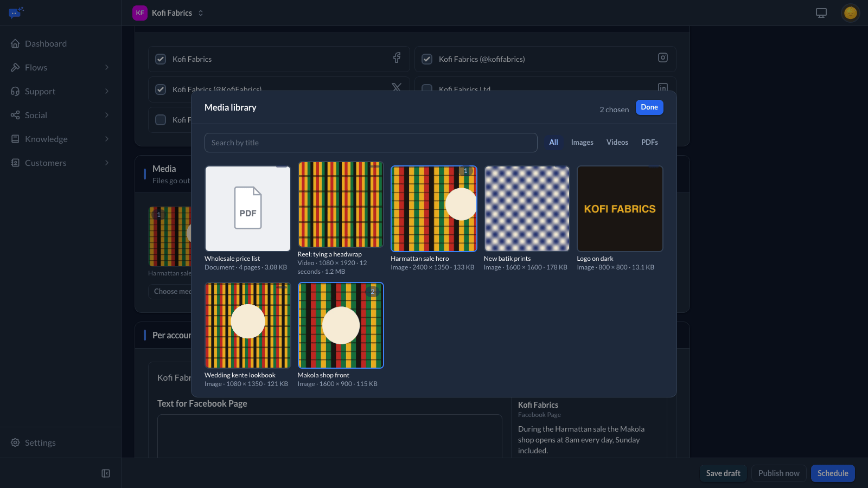Viewport: 868px width, 488px height.
Task: Click the Flows sidebar icon
Action: coord(15,67)
